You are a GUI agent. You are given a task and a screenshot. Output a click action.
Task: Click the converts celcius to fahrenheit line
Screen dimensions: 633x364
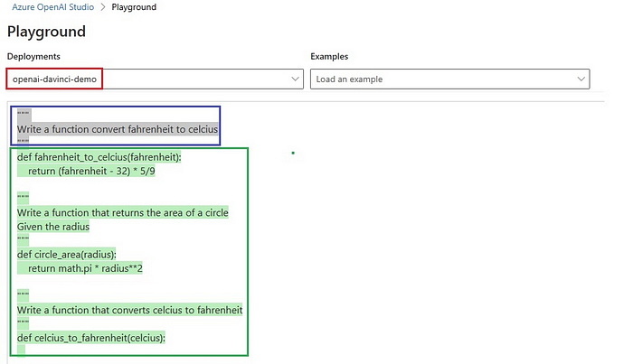[x=129, y=310]
